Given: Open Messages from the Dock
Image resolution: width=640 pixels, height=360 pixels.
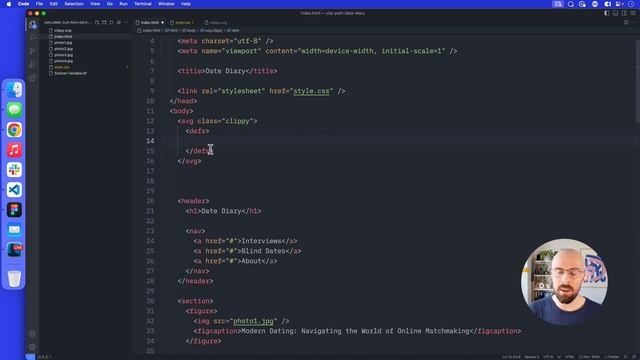Looking at the screenshot, I should (x=14, y=109).
